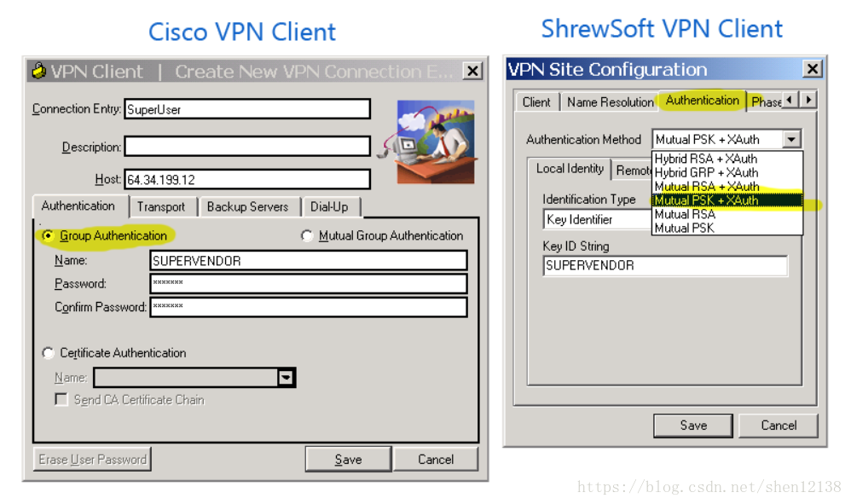Open the Authentication Method dropdown arrow
Screen dimensions: 851x504
coord(792,139)
